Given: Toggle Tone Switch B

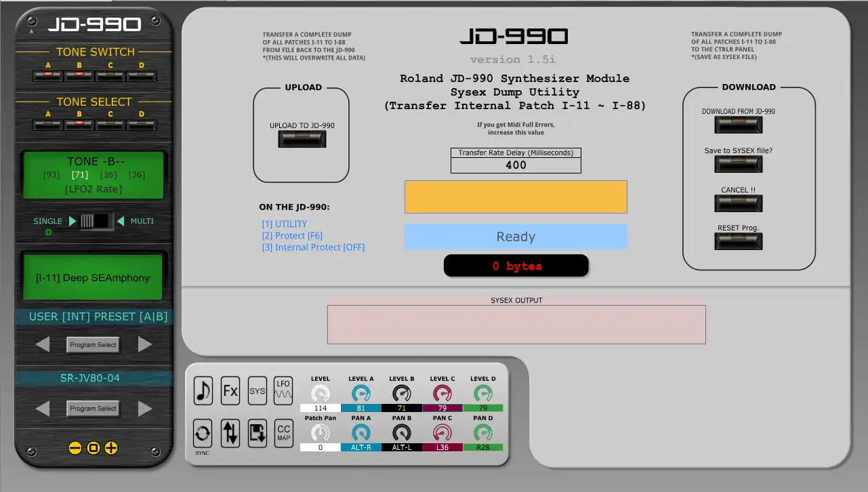Looking at the screenshot, I should (x=79, y=76).
